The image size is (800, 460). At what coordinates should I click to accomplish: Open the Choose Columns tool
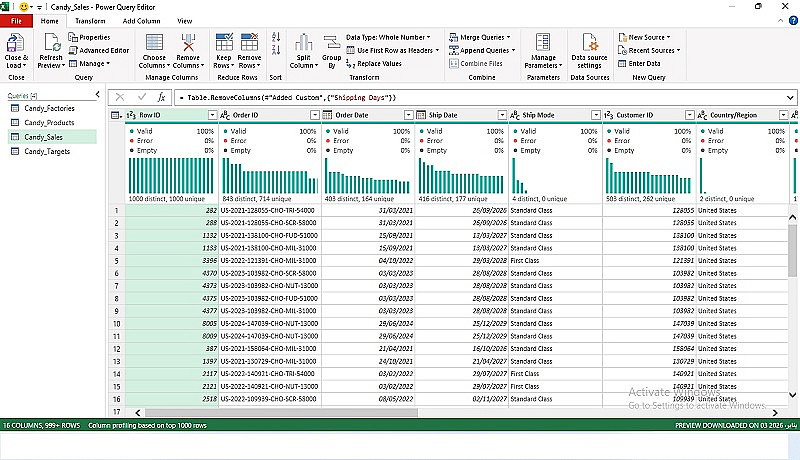154,42
